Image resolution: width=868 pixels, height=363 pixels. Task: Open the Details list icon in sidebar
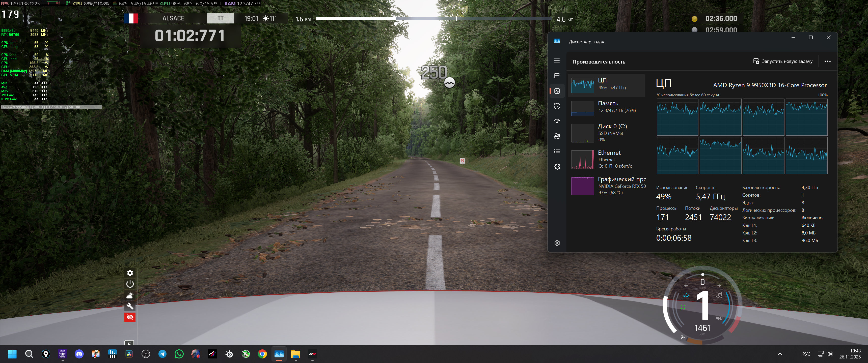pyautogui.click(x=557, y=152)
